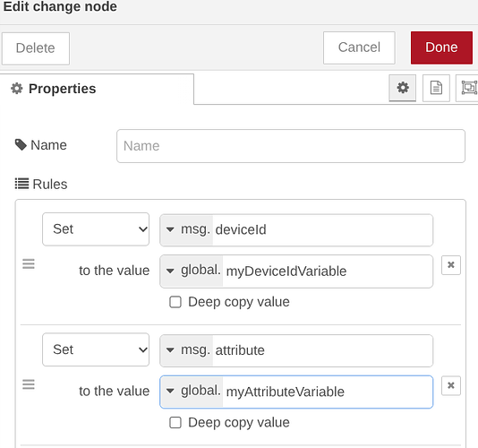Remove the msg.deviceId rule
The image size is (478, 448).
451,265
